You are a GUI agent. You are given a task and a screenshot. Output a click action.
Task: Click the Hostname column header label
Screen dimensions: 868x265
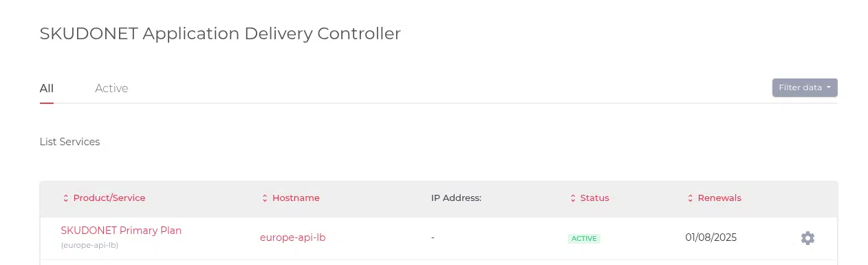pyautogui.click(x=296, y=198)
